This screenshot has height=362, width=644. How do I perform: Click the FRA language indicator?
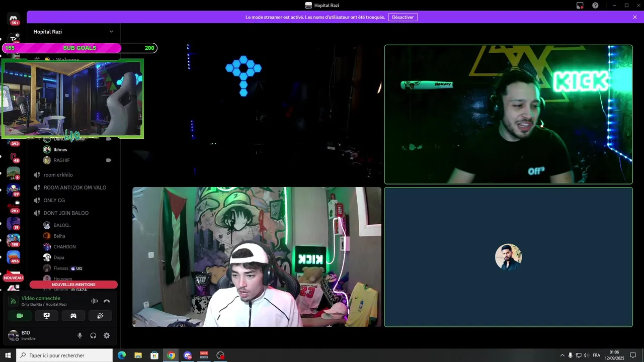(x=596, y=355)
